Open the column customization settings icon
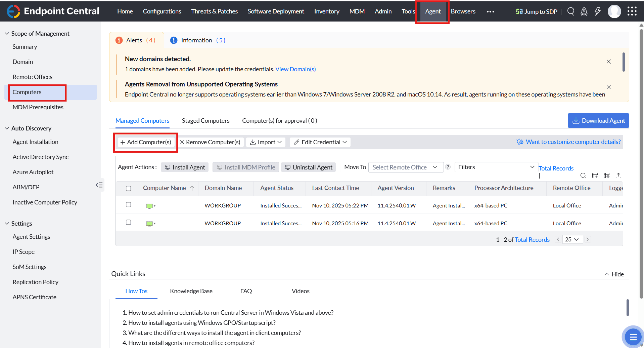The height and width of the screenshot is (348, 644). tap(607, 176)
